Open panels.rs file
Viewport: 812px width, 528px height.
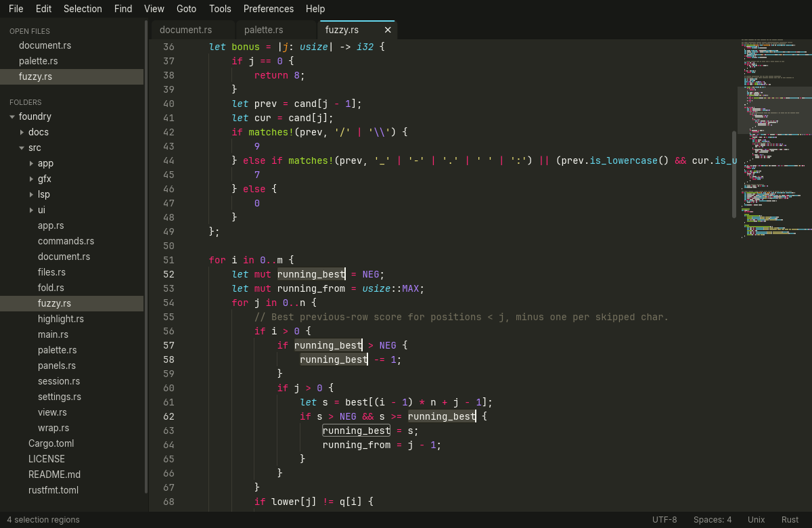tap(72, 366)
